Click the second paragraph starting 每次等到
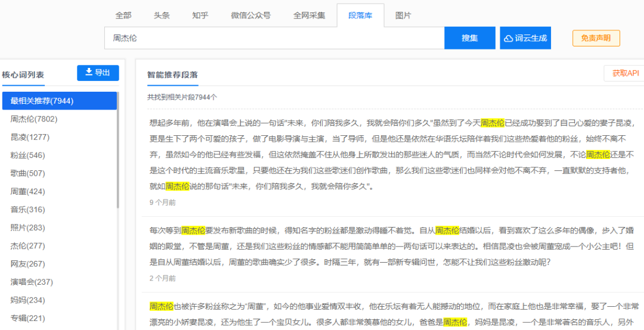 392,246
